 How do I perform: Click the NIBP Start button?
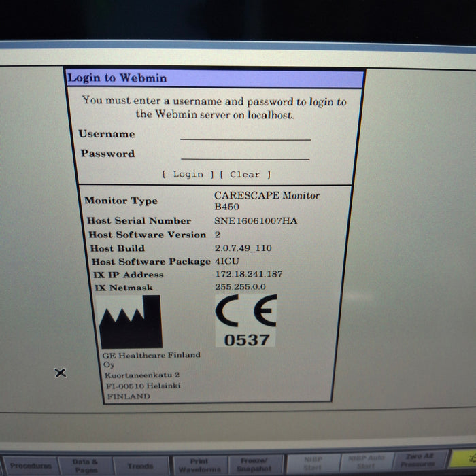(x=313, y=463)
